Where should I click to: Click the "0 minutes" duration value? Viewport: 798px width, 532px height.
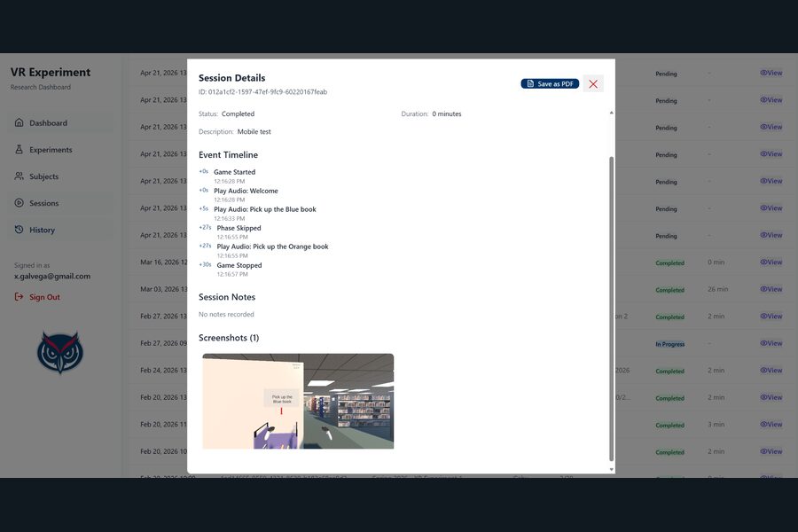tap(447, 114)
